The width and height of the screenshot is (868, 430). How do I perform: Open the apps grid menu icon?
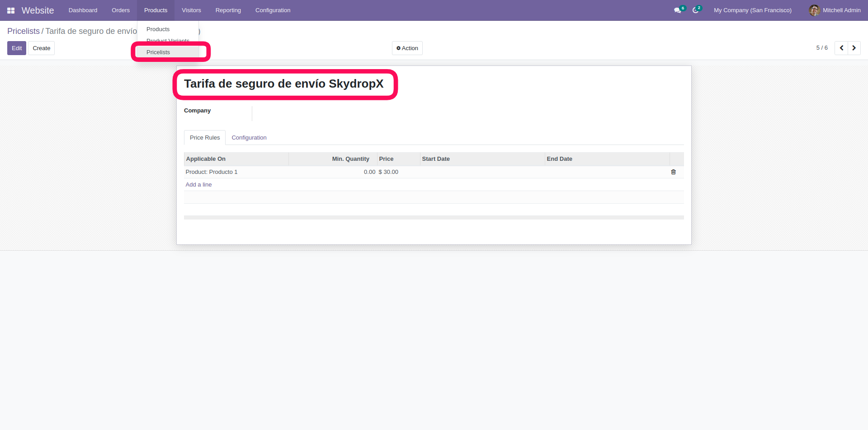[11, 10]
